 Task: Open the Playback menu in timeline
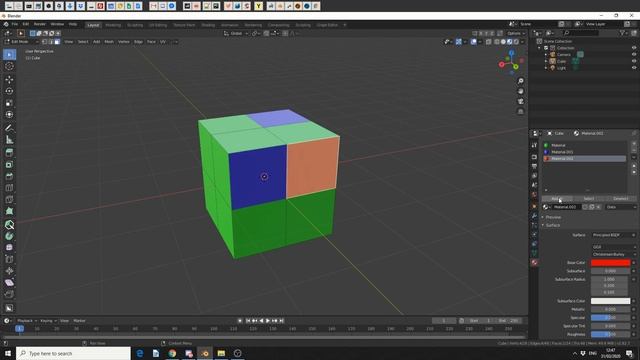tap(27, 321)
